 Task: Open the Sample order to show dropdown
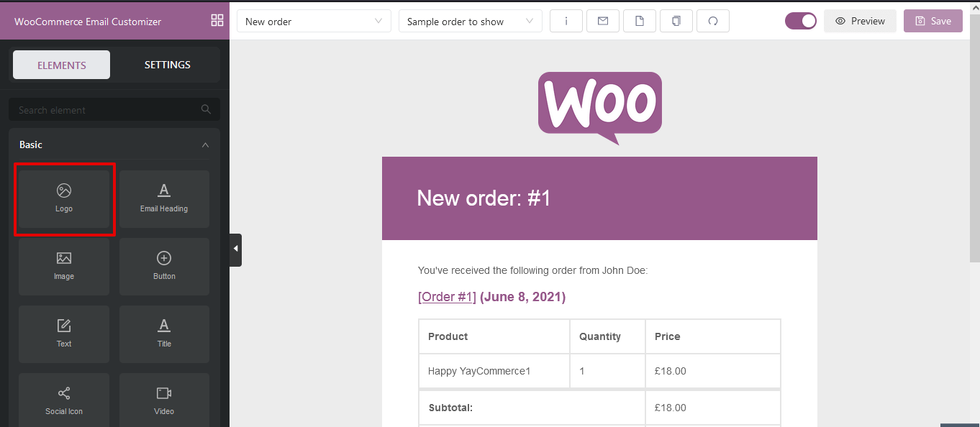point(471,21)
